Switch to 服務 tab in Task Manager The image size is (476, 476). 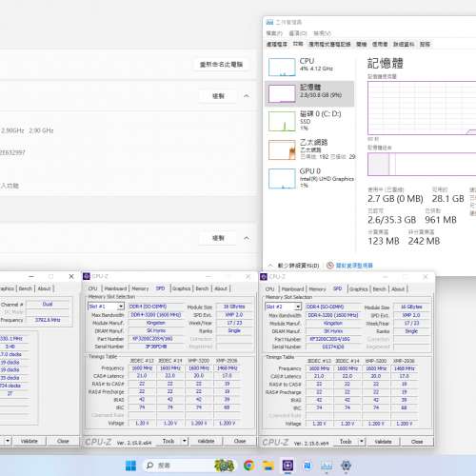pyautogui.click(x=425, y=44)
